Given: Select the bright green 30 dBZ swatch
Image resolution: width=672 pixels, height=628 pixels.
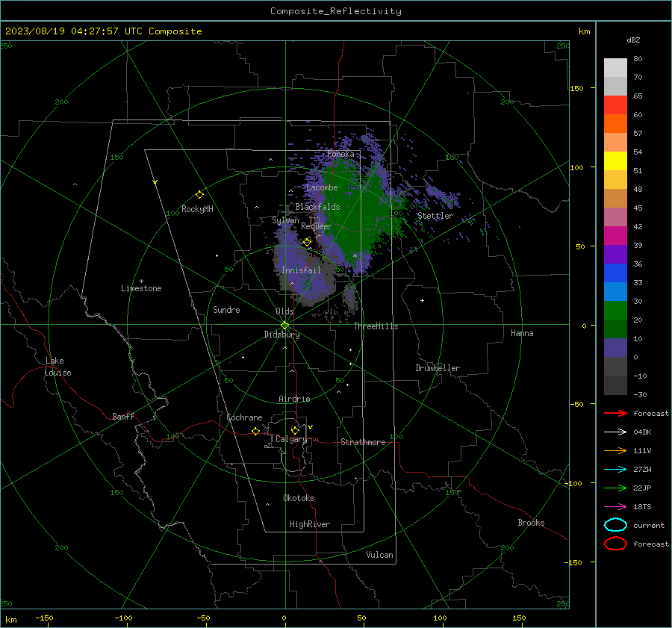Looking at the screenshot, I should click(615, 310).
